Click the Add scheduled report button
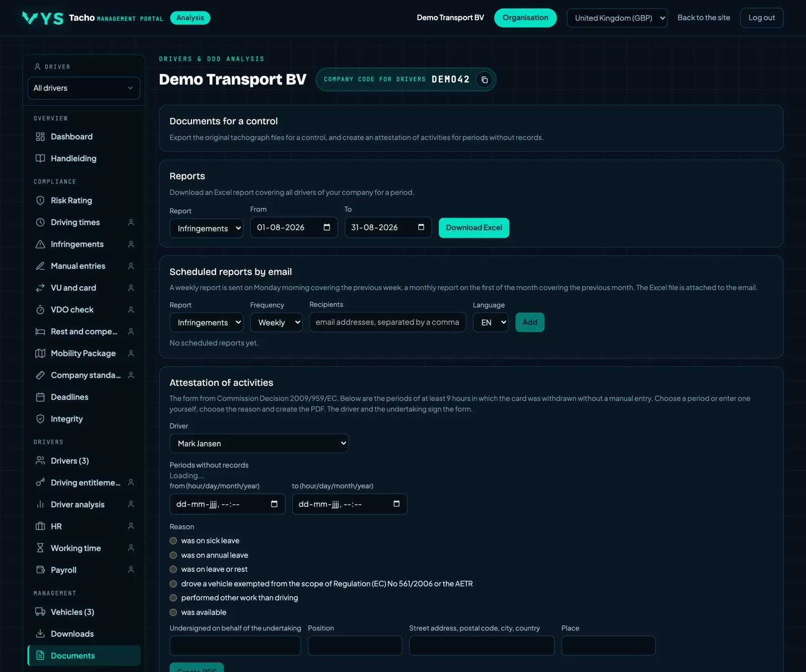This screenshot has width=806, height=672. click(530, 322)
